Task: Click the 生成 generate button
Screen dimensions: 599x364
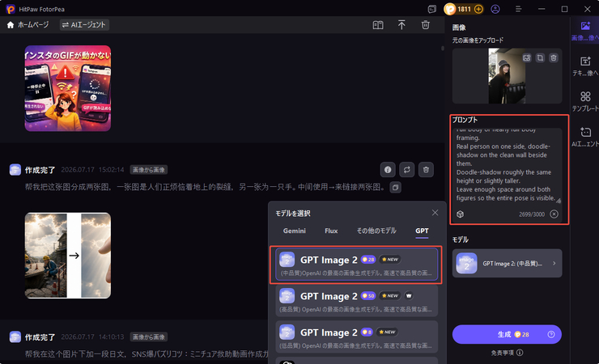Action: [x=507, y=334]
